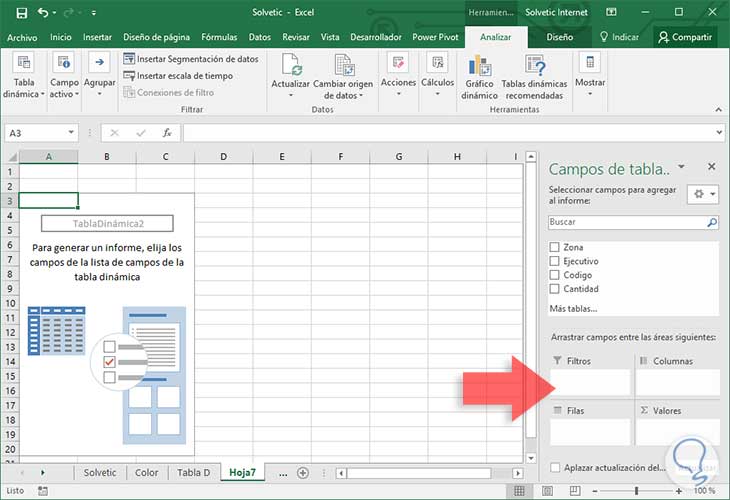730x500 pixels.
Task: Click the Save icon in title bar
Action: coord(19,13)
